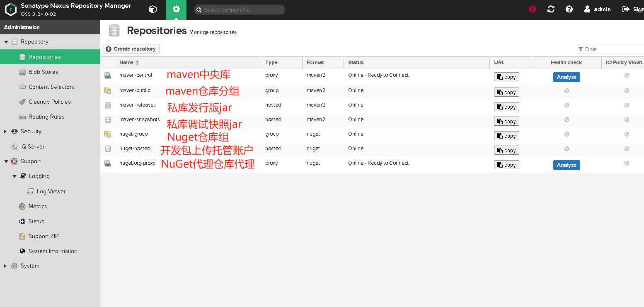Click the Sign out button
644x307 pixels.
(x=633, y=9)
